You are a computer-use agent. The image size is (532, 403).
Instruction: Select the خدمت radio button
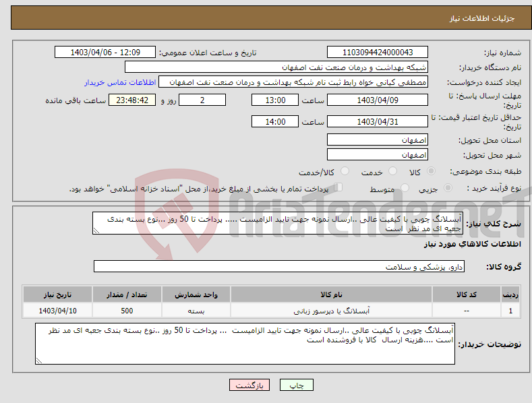coord(392,171)
